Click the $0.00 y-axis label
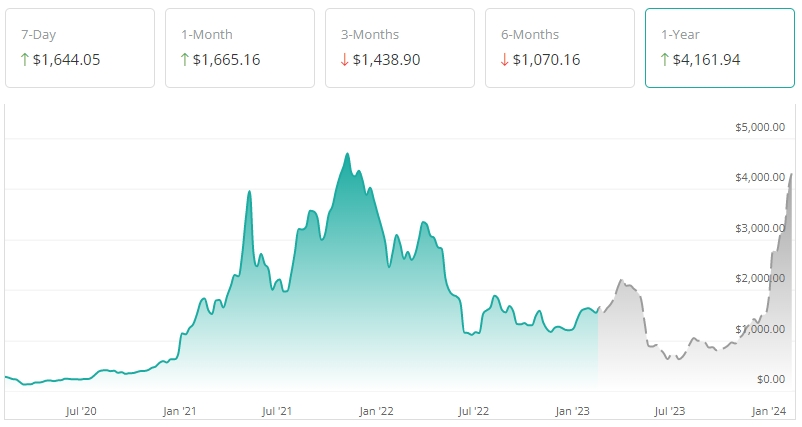 point(770,379)
